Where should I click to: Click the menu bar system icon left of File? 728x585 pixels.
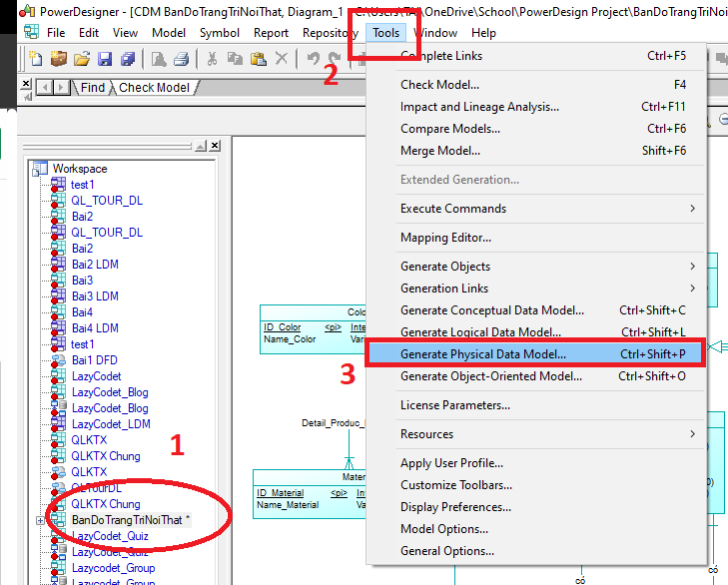click(x=32, y=32)
